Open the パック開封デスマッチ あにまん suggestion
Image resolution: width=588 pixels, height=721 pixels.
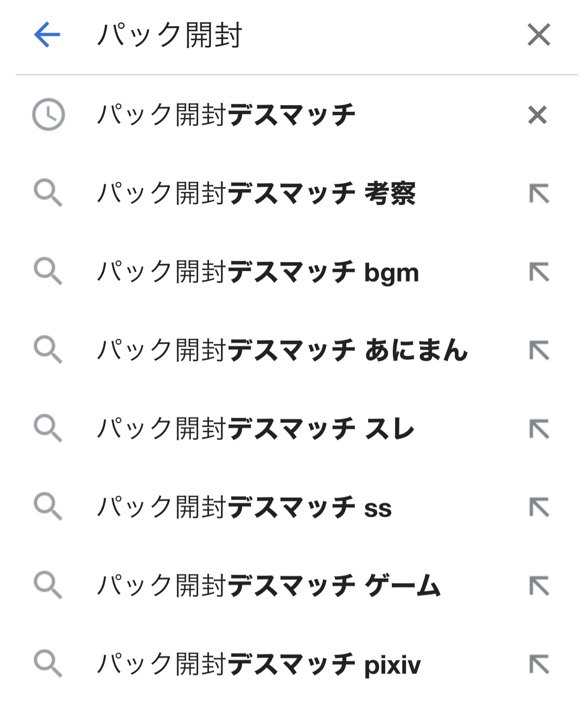point(282,350)
